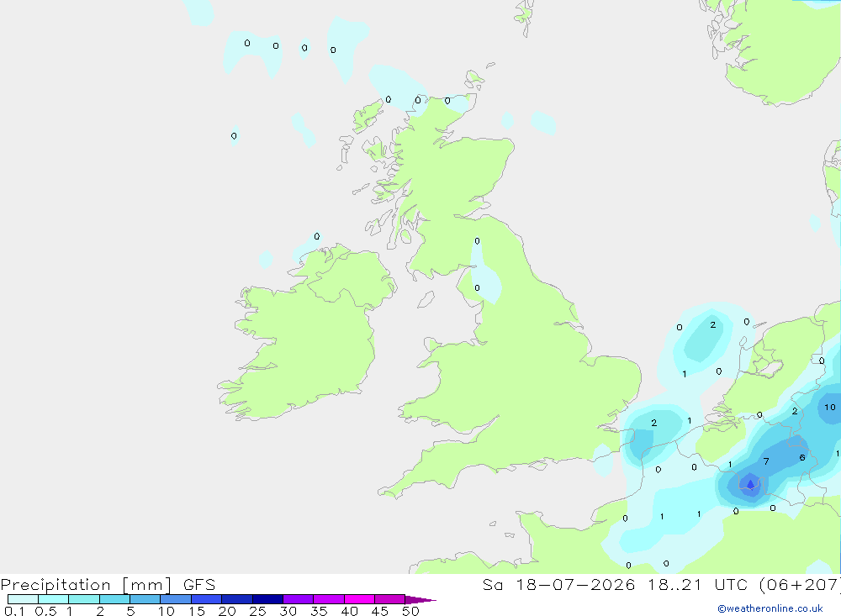Screen dimensions: 841x616
Task: Click the lightest cyan 0.1–0.5 mm legend swatch
Action: tap(23, 599)
